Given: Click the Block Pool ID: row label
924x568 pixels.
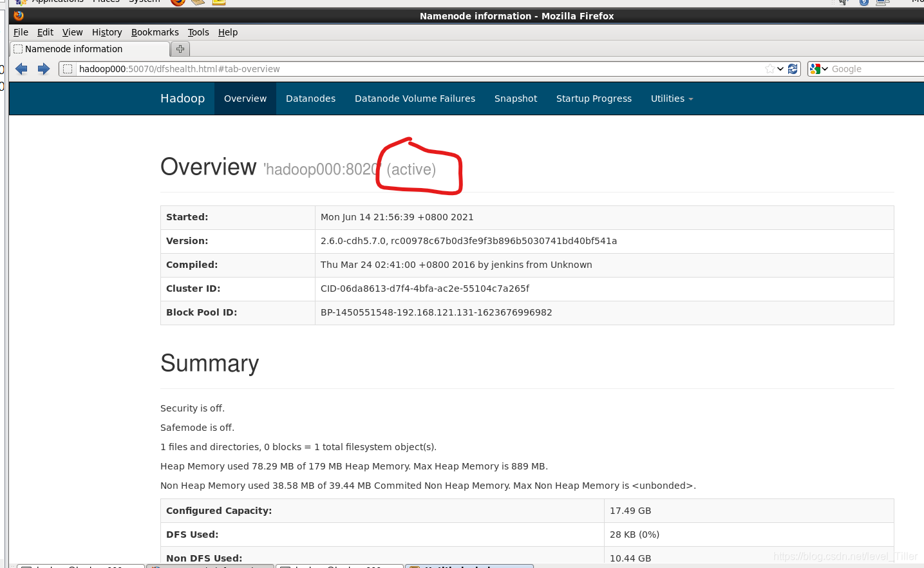Looking at the screenshot, I should coord(202,312).
